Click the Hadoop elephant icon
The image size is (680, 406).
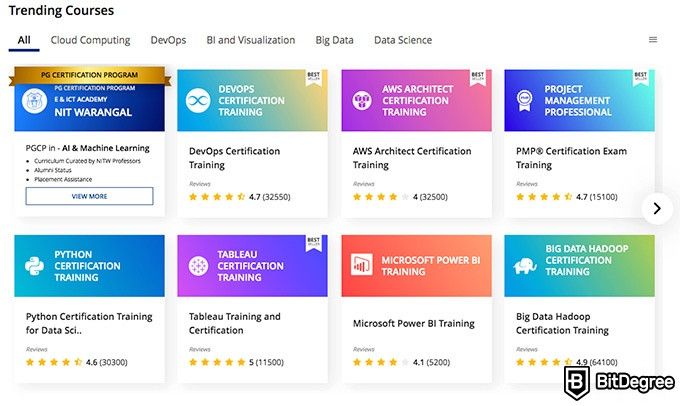[525, 265]
